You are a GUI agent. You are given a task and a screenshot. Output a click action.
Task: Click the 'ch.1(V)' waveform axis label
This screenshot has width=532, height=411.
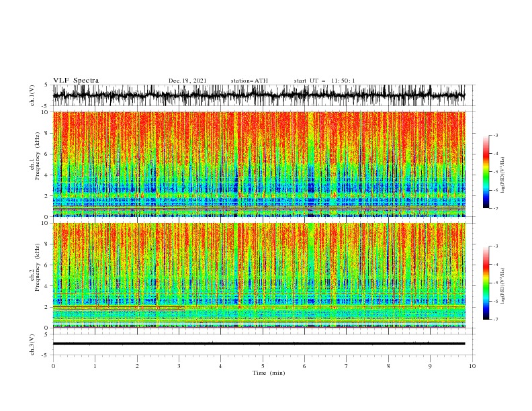point(32,95)
